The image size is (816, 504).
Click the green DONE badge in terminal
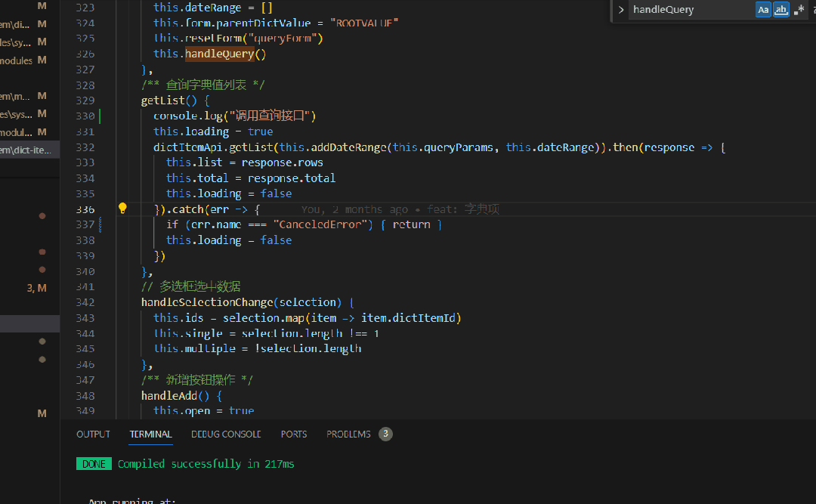(94, 464)
